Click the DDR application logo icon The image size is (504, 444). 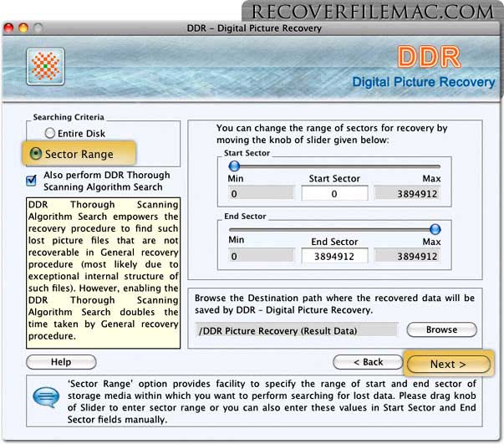pyautogui.click(x=45, y=67)
